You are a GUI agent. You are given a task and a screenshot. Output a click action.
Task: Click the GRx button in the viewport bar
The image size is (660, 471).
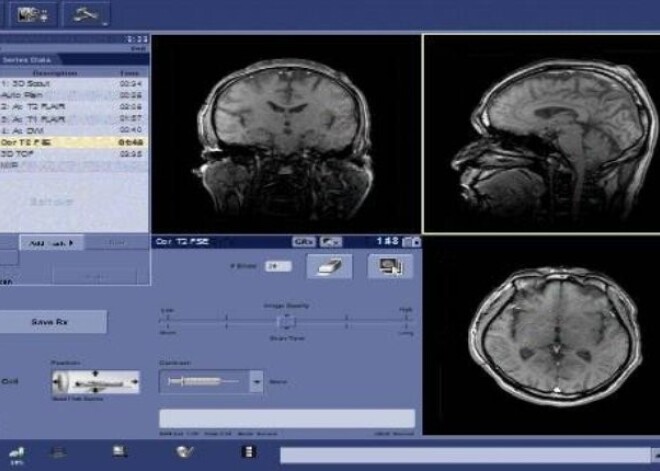(x=304, y=242)
